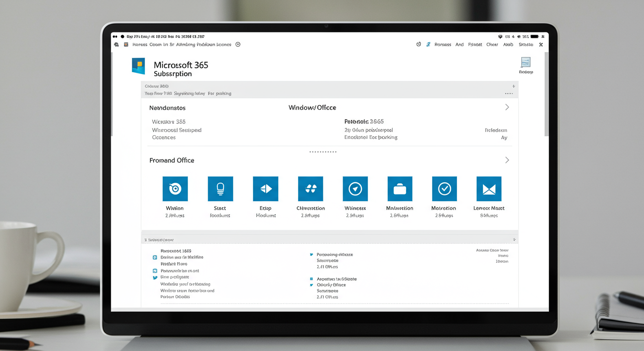Click the paw icon in the system menu bar
The width and height of the screenshot is (644, 351).
pos(500,36)
